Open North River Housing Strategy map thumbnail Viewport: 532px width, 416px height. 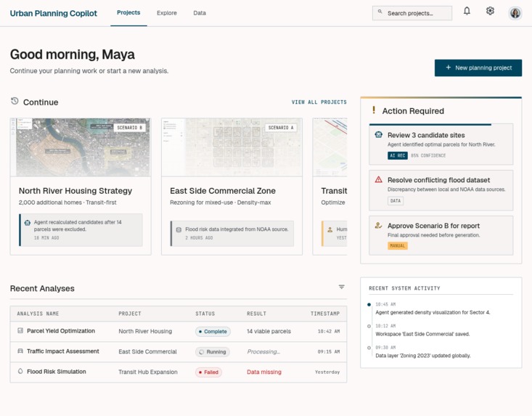81,147
